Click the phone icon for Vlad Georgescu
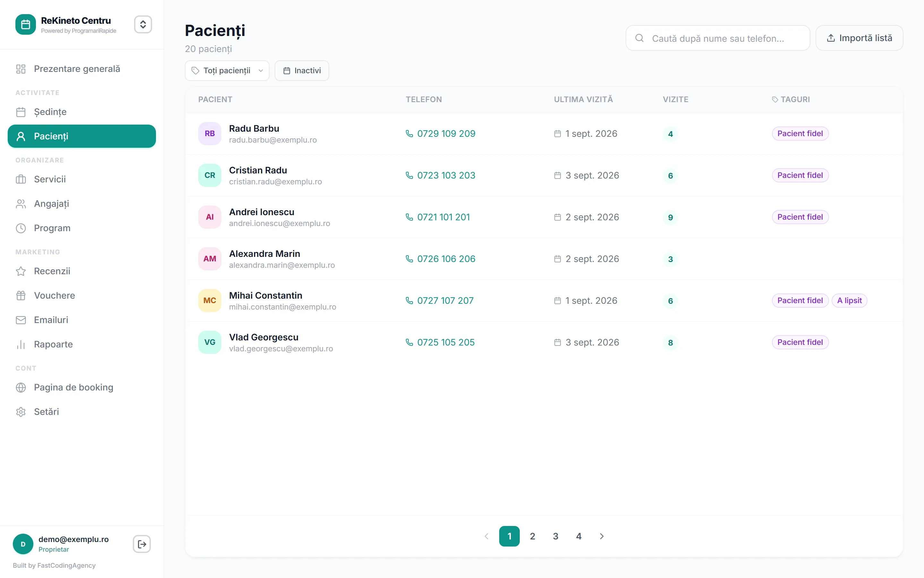This screenshot has width=924, height=578. coord(409,343)
